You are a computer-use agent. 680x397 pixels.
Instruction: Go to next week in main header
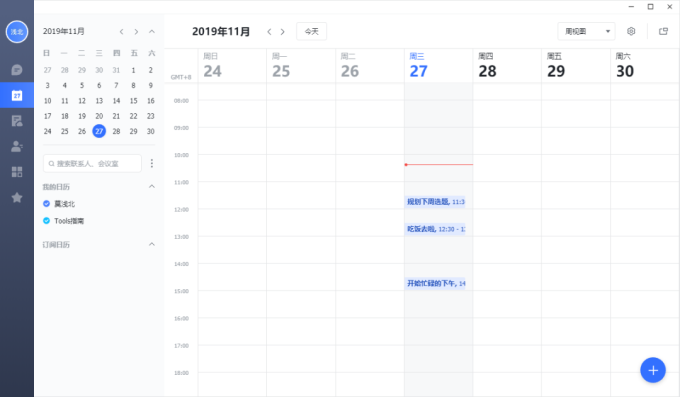tap(283, 32)
